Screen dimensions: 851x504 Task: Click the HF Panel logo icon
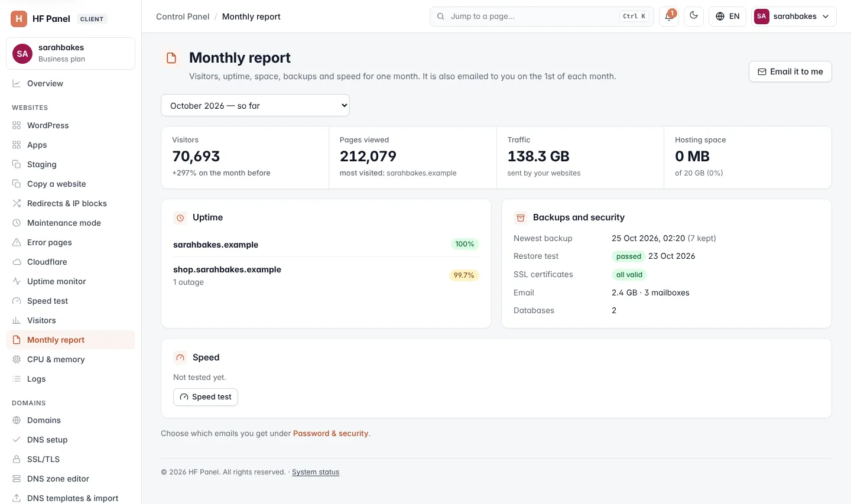pos(19,19)
